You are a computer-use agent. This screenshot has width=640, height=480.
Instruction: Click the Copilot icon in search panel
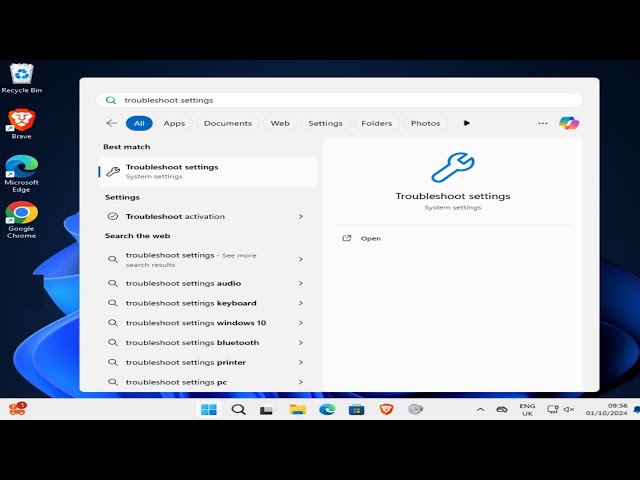[569, 123]
